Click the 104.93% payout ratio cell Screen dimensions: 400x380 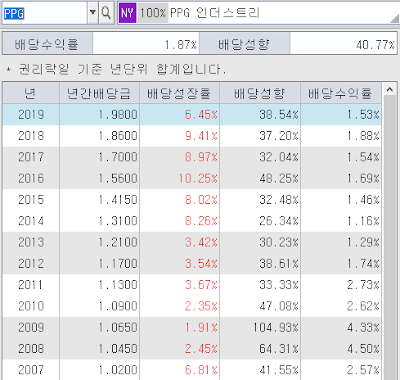tap(260, 327)
